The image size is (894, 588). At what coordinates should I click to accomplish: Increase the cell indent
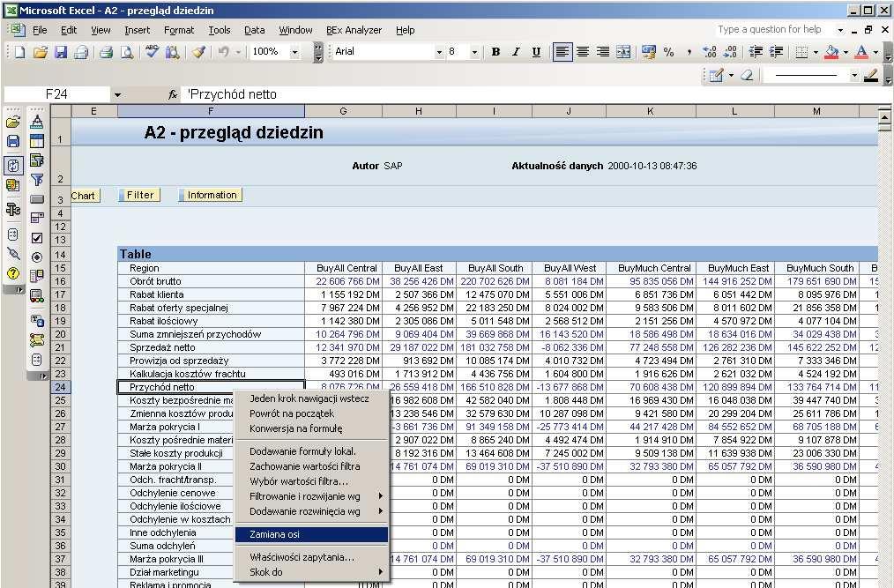pos(776,52)
